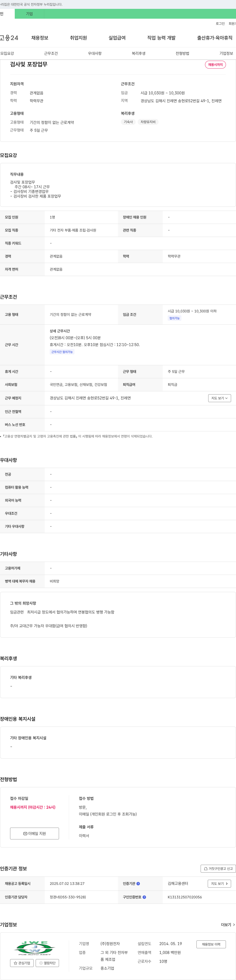Image resolution: width=236 pixels, height=980 pixels.
Task: Jump to the 전형방법 section tab
Action: coord(182,53)
